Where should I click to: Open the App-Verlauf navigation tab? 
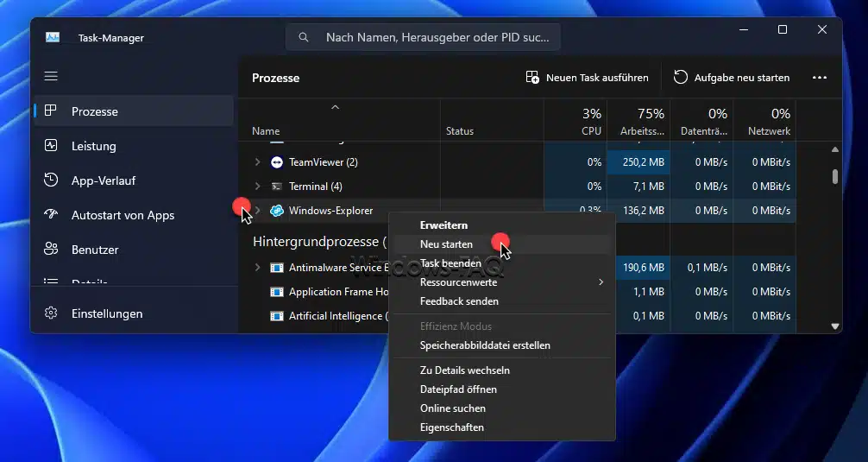[x=134, y=180]
